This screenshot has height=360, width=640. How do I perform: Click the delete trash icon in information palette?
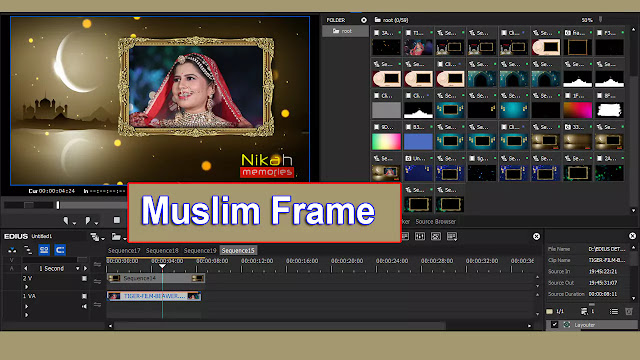pyautogui.click(x=629, y=312)
